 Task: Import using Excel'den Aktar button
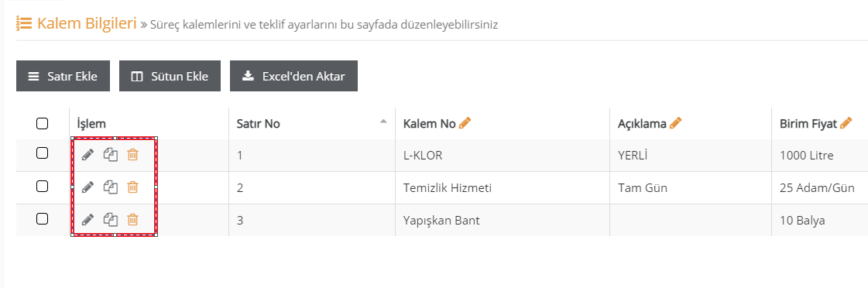(x=294, y=76)
